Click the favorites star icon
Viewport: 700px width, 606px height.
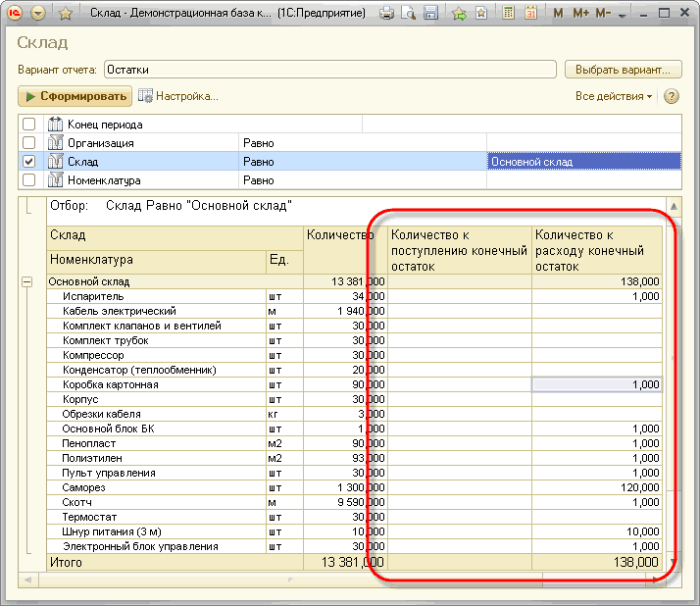[x=66, y=14]
